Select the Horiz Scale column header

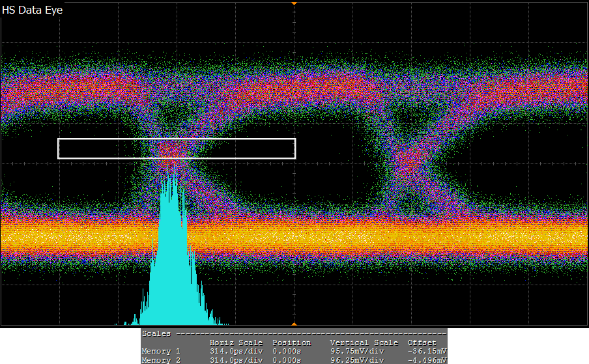236,343
